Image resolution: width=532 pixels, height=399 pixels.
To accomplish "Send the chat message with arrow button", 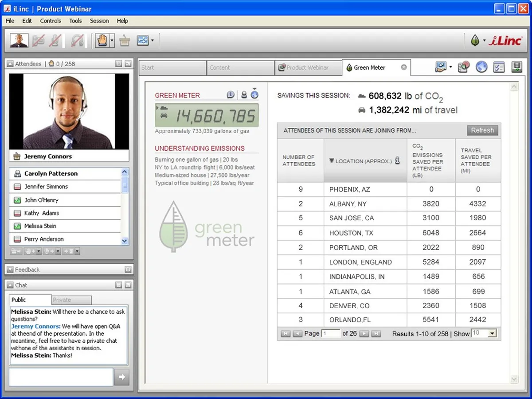I will click(121, 377).
